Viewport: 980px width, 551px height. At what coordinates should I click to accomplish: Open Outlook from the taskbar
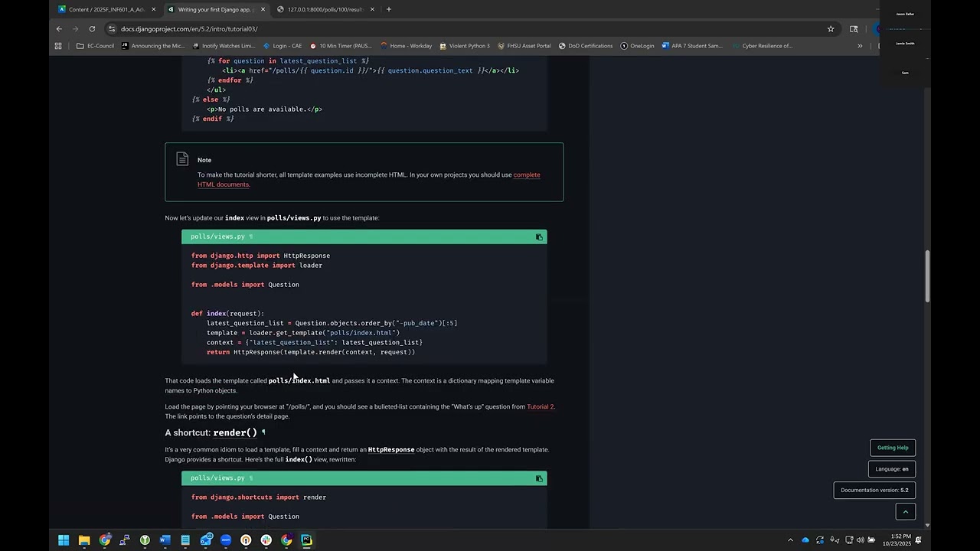coord(205,540)
